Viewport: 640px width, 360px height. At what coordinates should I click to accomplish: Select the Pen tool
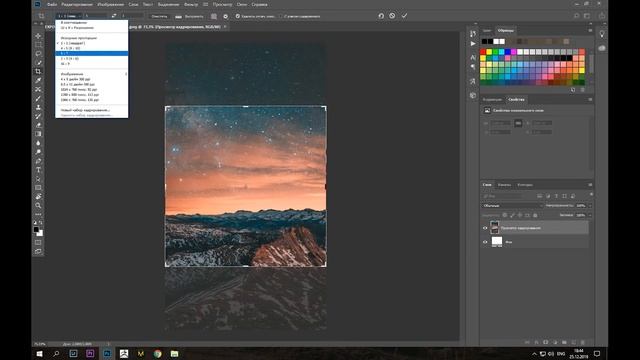pos(38,161)
